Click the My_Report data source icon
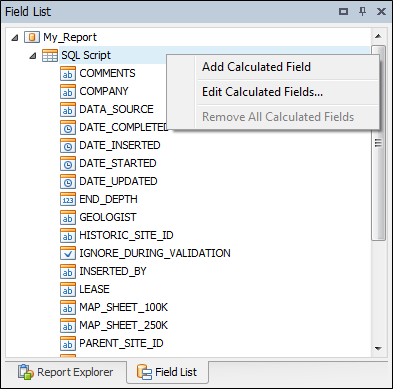 tap(32, 37)
